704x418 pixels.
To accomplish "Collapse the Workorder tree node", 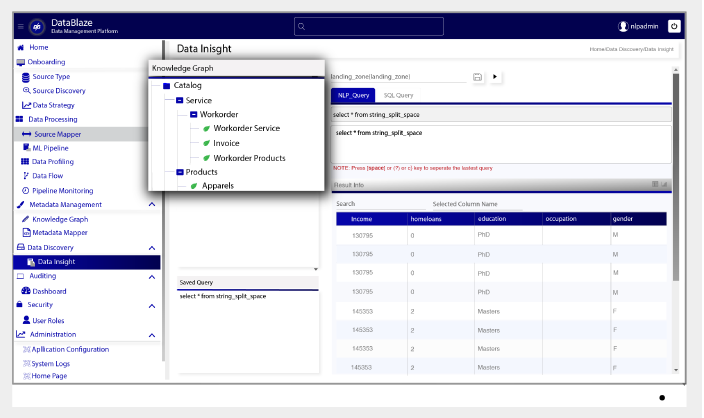I will 192,114.
